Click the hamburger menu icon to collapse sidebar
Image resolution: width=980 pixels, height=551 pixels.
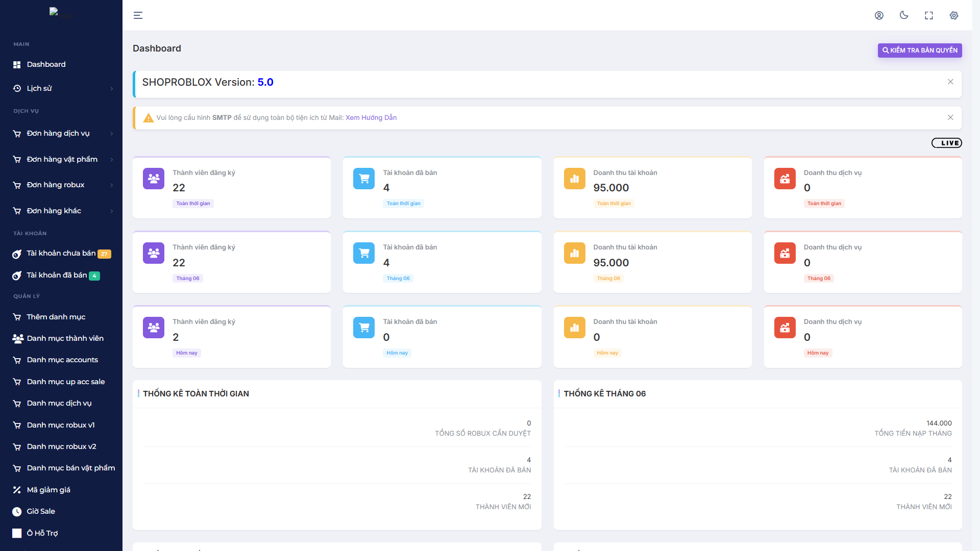pos(138,15)
